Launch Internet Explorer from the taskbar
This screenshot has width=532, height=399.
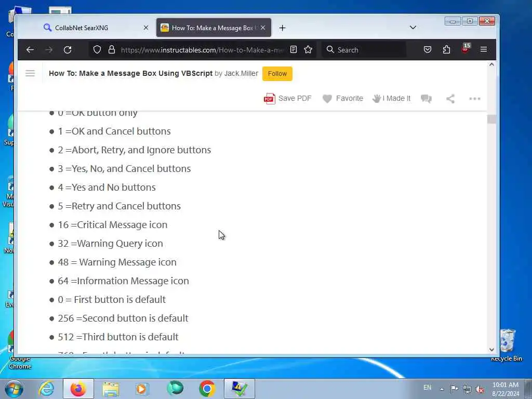46,389
